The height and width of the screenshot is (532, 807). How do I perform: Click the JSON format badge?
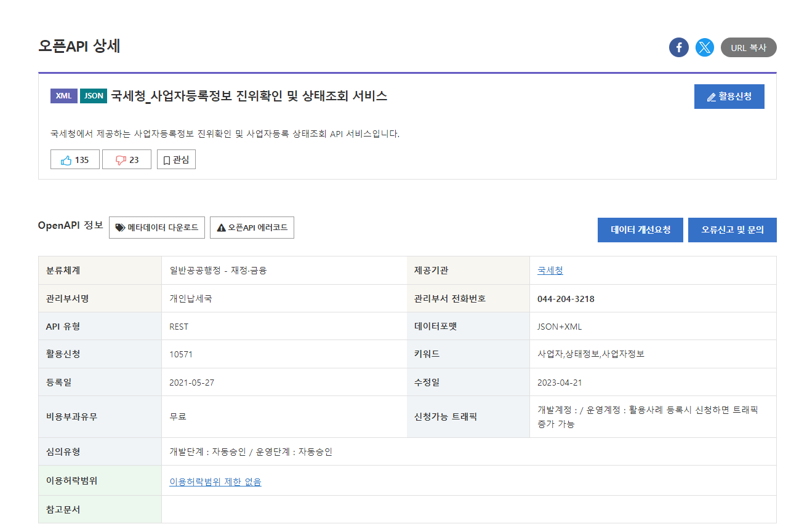[94, 96]
